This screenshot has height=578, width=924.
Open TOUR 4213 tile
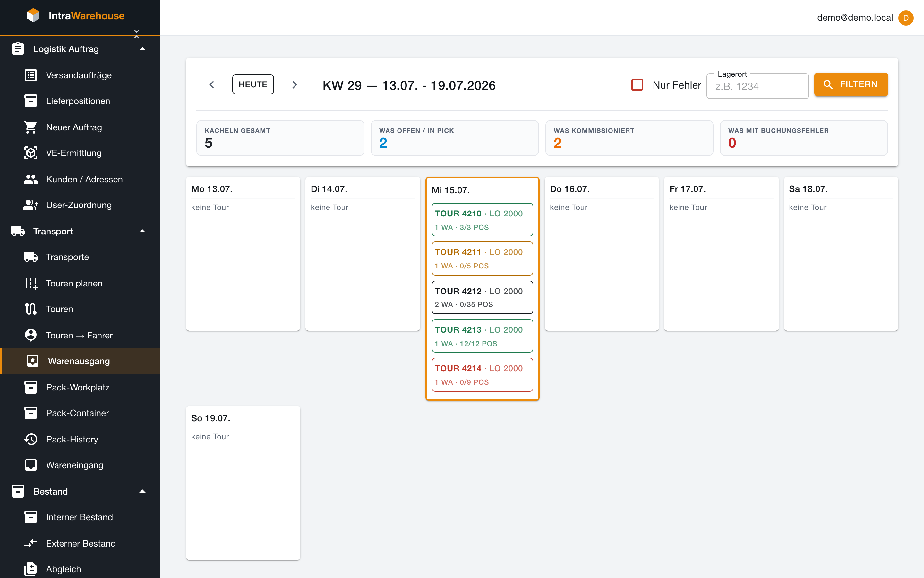click(x=482, y=336)
